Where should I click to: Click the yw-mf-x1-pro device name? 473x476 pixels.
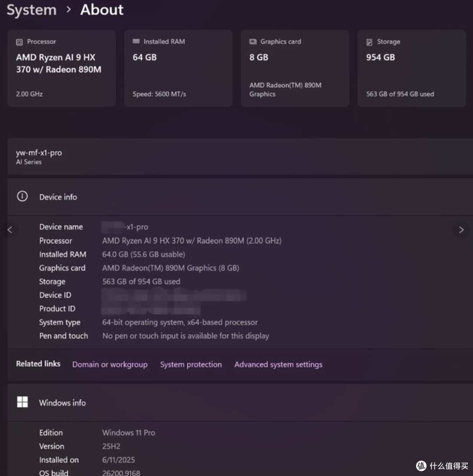pyautogui.click(x=39, y=153)
